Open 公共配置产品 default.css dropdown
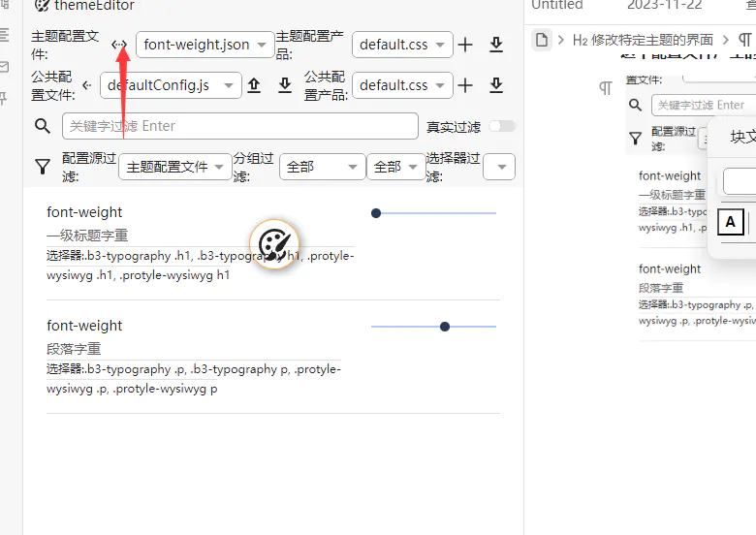 pyautogui.click(x=402, y=85)
